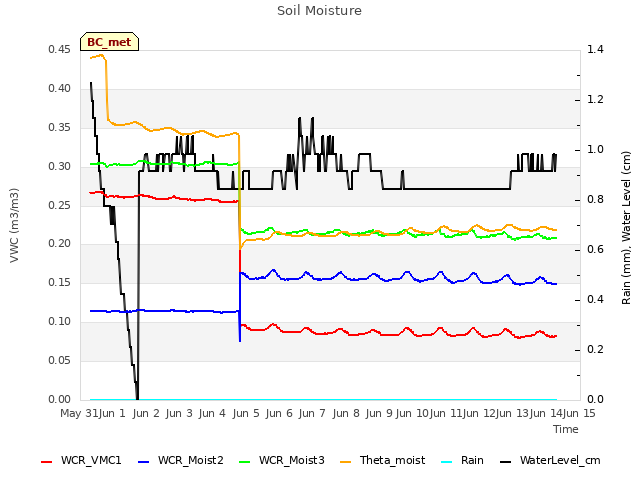Click the 0.20 left axis tick label

click(59, 244)
